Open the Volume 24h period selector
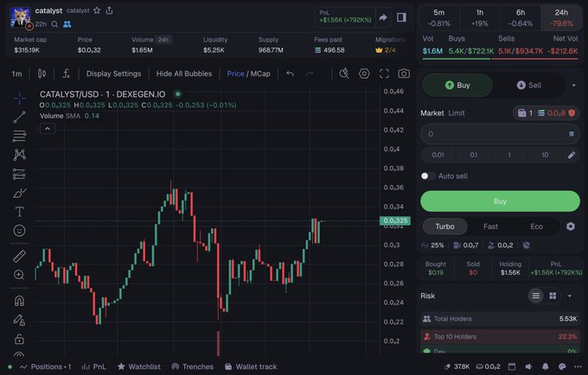Image resolution: width=588 pixels, height=375 pixels. (x=163, y=40)
